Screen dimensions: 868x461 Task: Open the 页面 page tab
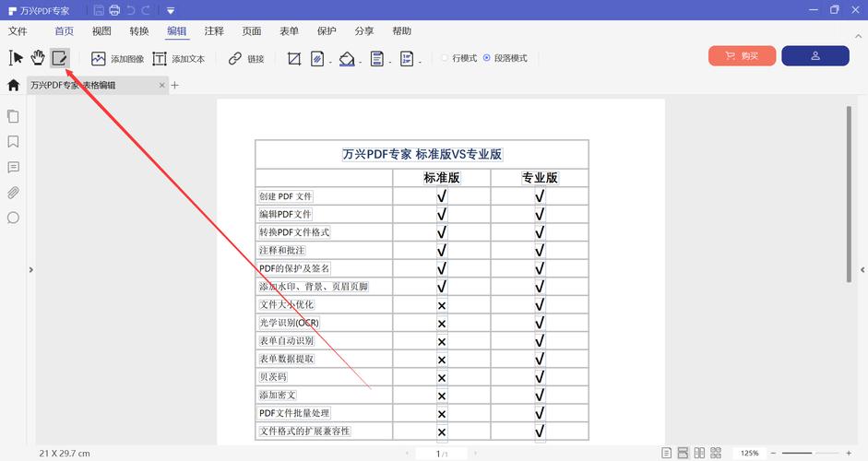point(251,31)
